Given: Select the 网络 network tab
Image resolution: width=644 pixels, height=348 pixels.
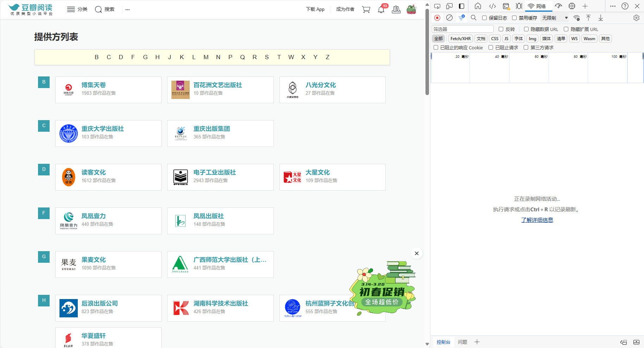Looking at the screenshot, I should pyautogui.click(x=538, y=6).
